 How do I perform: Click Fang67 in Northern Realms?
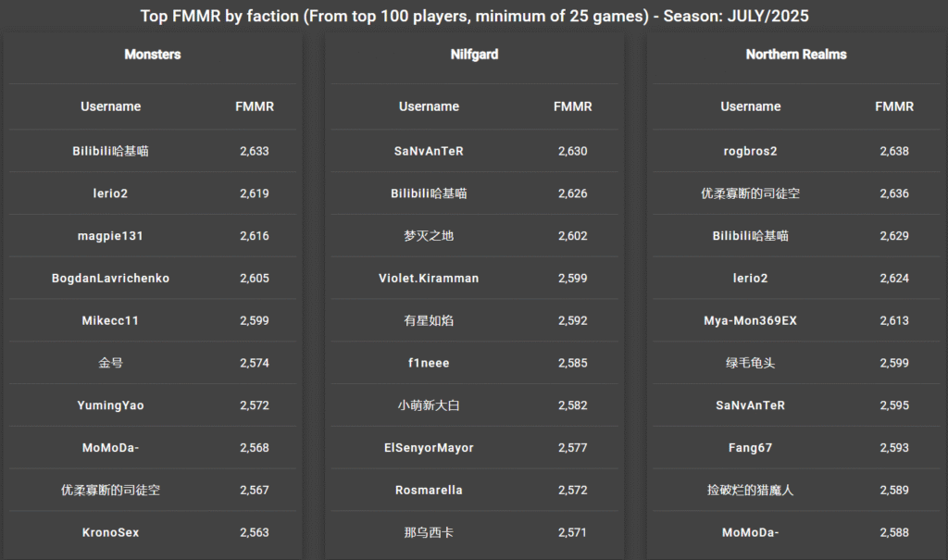pos(750,447)
